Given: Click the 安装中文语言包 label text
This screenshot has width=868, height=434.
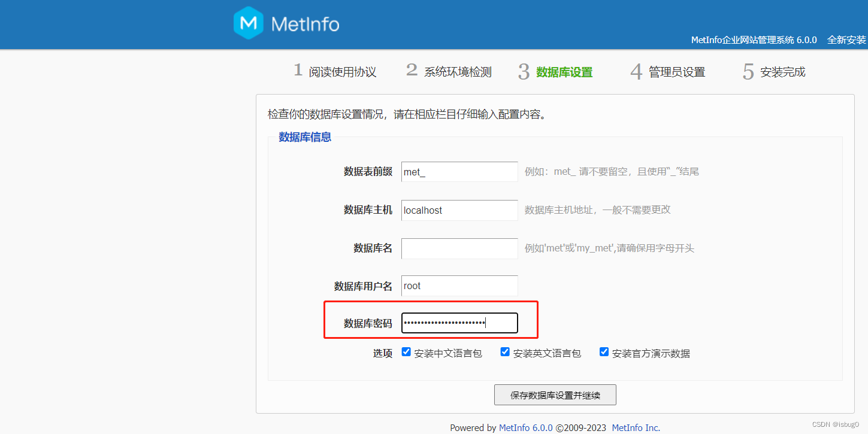Looking at the screenshot, I should pos(447,353).
